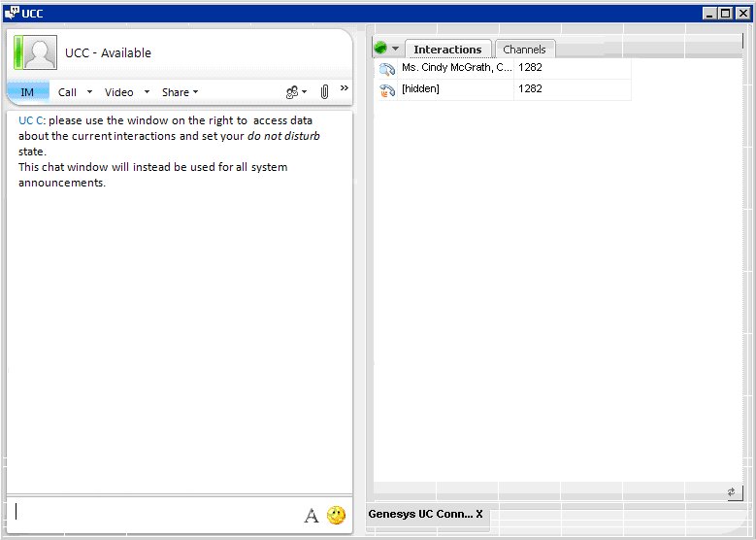Select the IM button in toolbar
This screenshot has height=540, width=756.
point(27,92)
